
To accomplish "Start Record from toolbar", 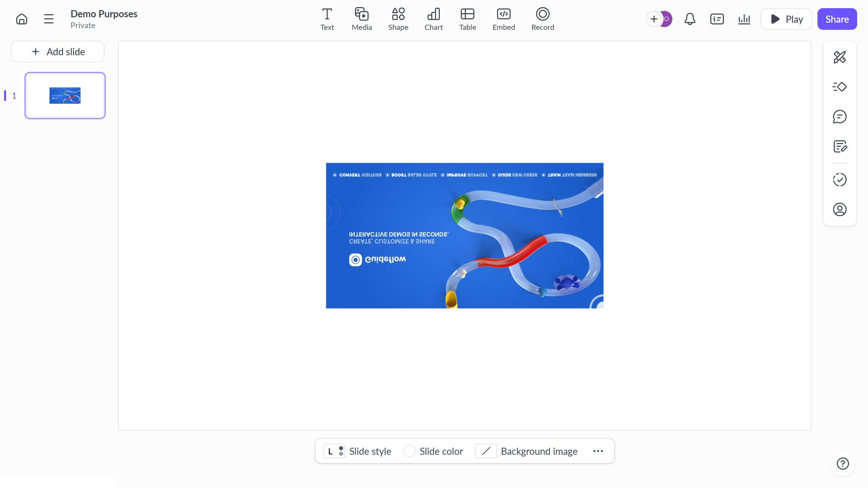I will pos(542,19).
